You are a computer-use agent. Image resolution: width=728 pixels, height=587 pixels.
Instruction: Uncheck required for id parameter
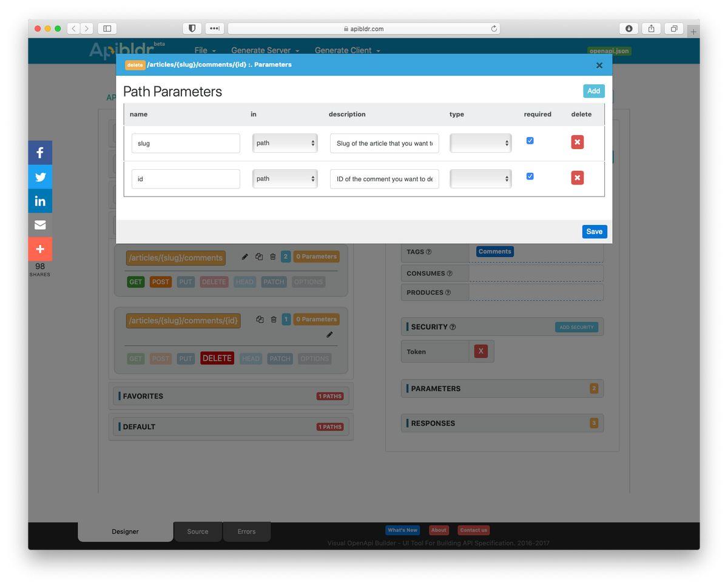tap(530, 176)
